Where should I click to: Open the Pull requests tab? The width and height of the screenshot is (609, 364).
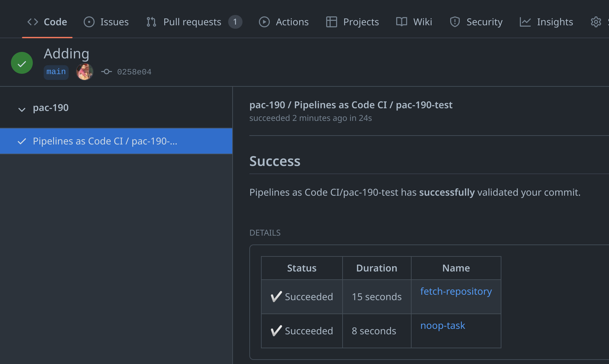192,22
